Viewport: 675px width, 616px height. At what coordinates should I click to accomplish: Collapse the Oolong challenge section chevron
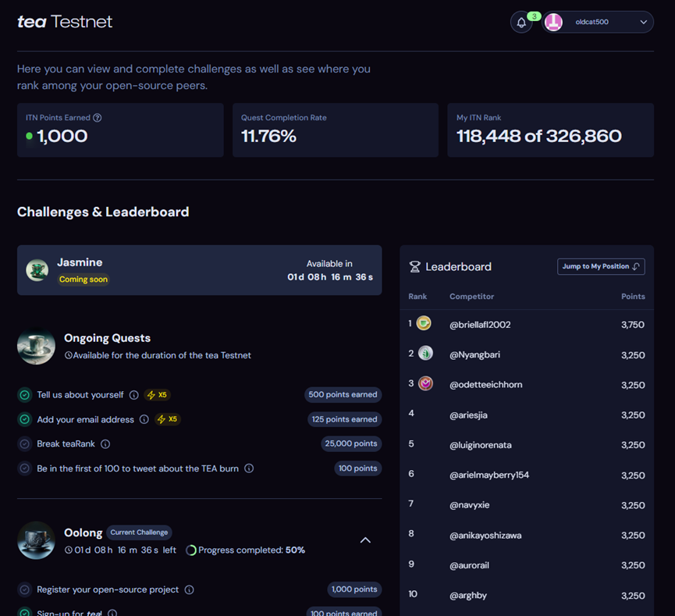365,540
